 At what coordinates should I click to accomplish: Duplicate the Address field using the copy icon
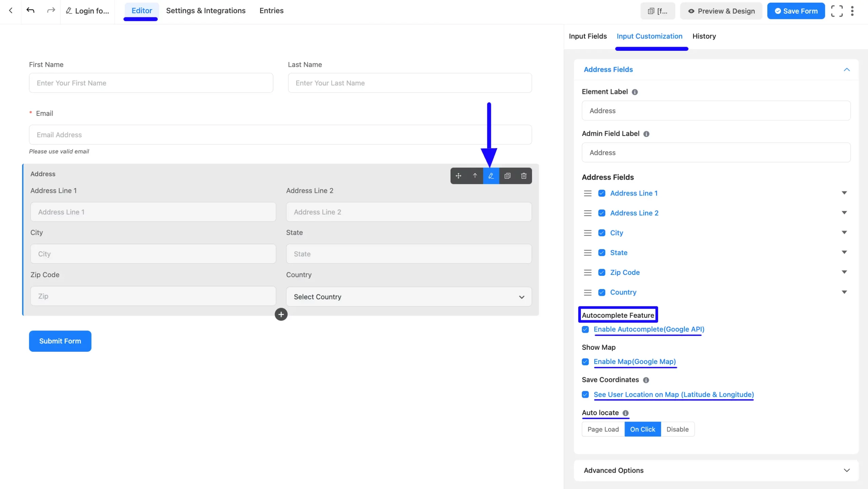507,176
